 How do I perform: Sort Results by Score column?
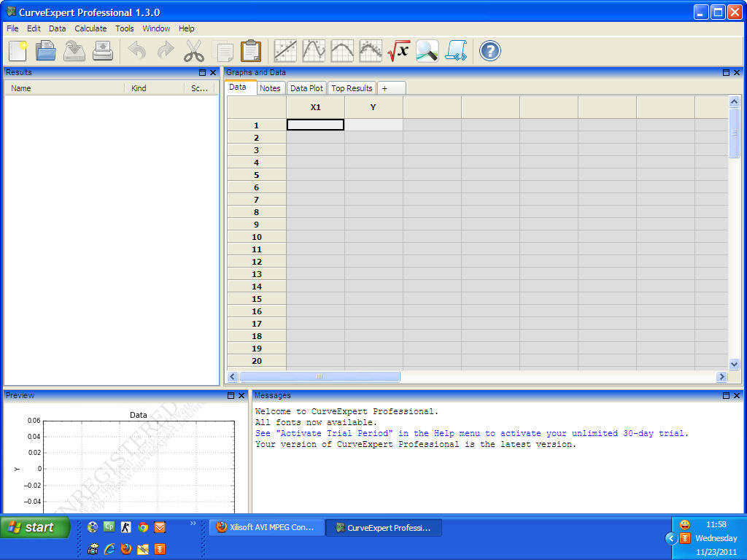[200, 88]
